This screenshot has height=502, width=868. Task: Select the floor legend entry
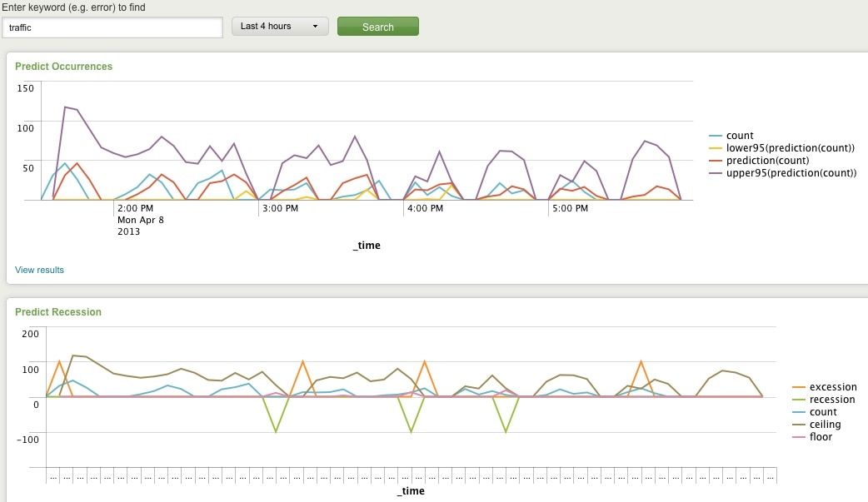(820, 437)
